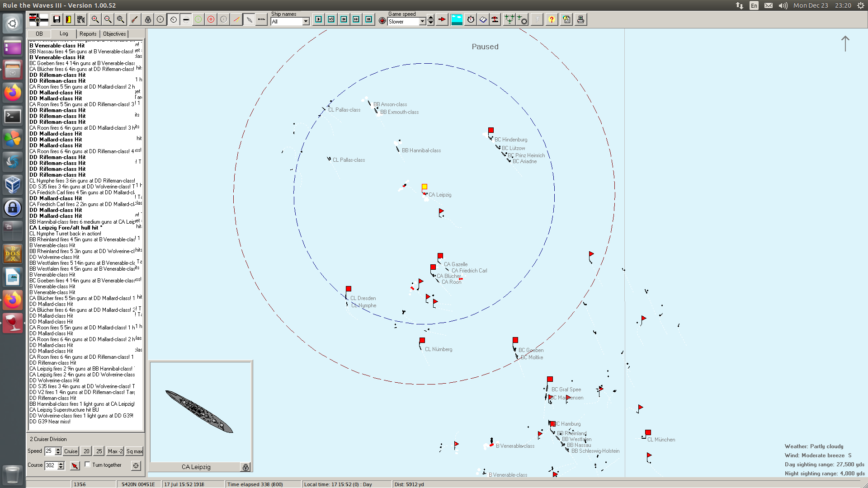Viewport: 868px width, 488px height.
Task: Click the three aircraft formation icon
Action: click(509, 19)
